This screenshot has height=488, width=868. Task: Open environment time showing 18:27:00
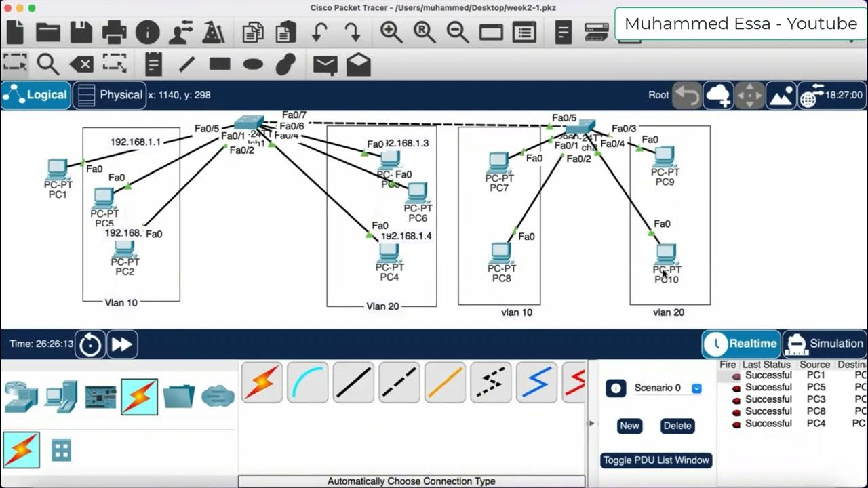click(x=831, y=96)
